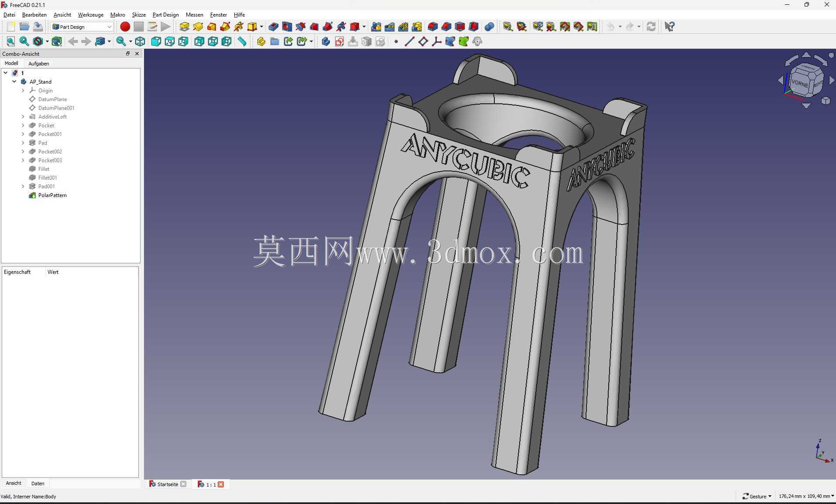Create a datum line icon
The width and height of the screenshot is (836, 504).
[x=409, y=41]
